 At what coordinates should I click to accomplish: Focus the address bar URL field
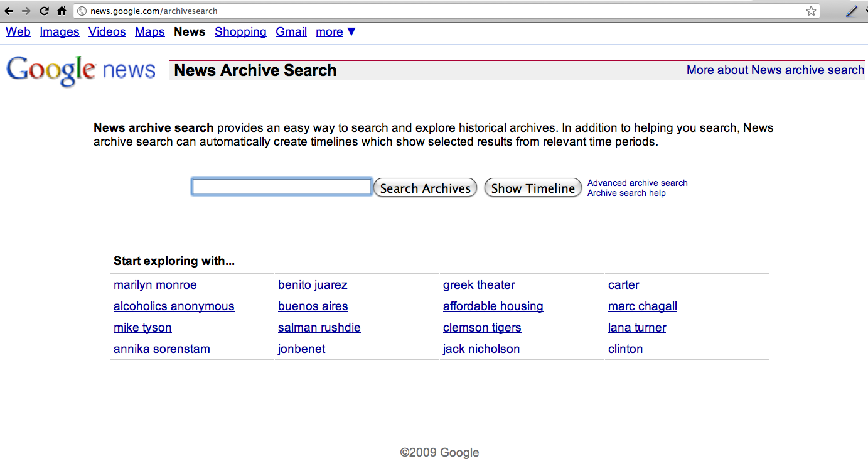[446, 11]
